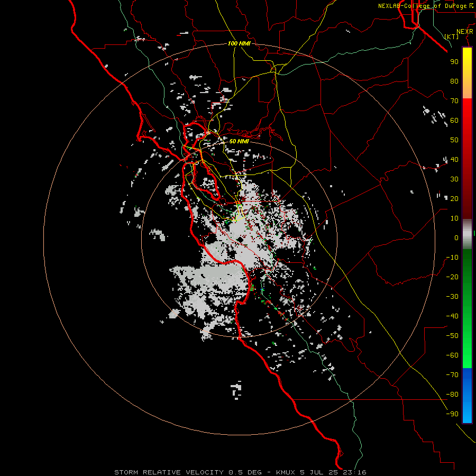
Task: Click the [KT] units label above scale
Action: (452, 36)
